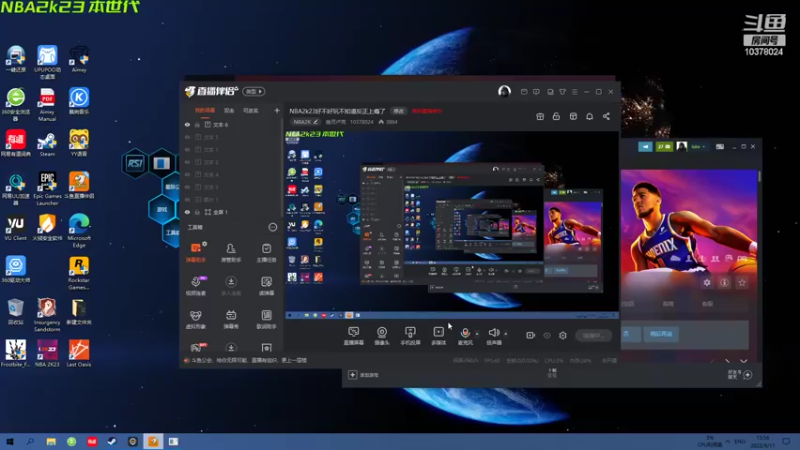Select the first orange scene tab
This screenshot has height=450, width=800.
(x=205, y=110)
